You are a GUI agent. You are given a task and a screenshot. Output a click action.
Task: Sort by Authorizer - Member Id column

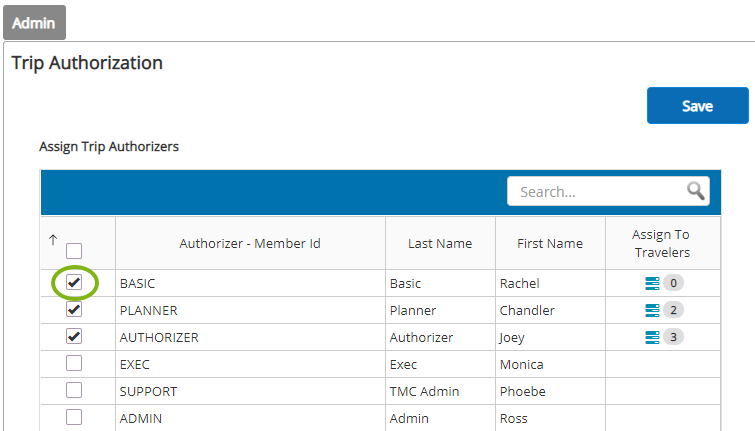point(250,244)
